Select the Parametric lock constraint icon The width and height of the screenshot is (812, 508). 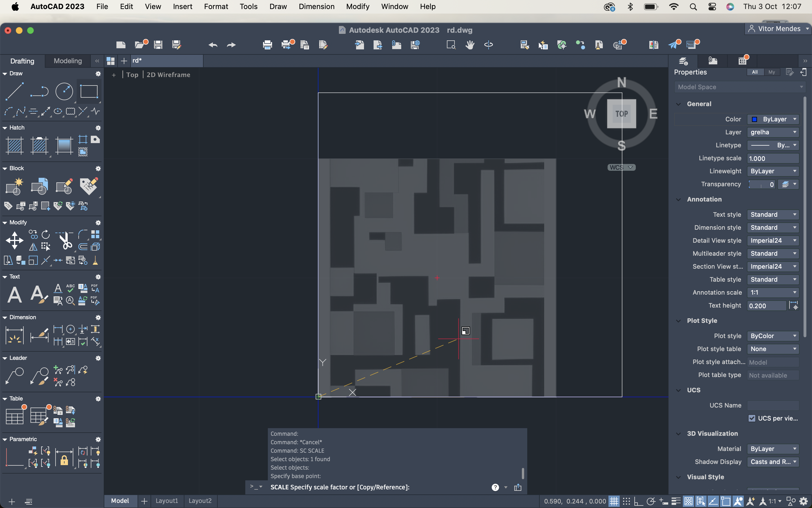point(64,457)
